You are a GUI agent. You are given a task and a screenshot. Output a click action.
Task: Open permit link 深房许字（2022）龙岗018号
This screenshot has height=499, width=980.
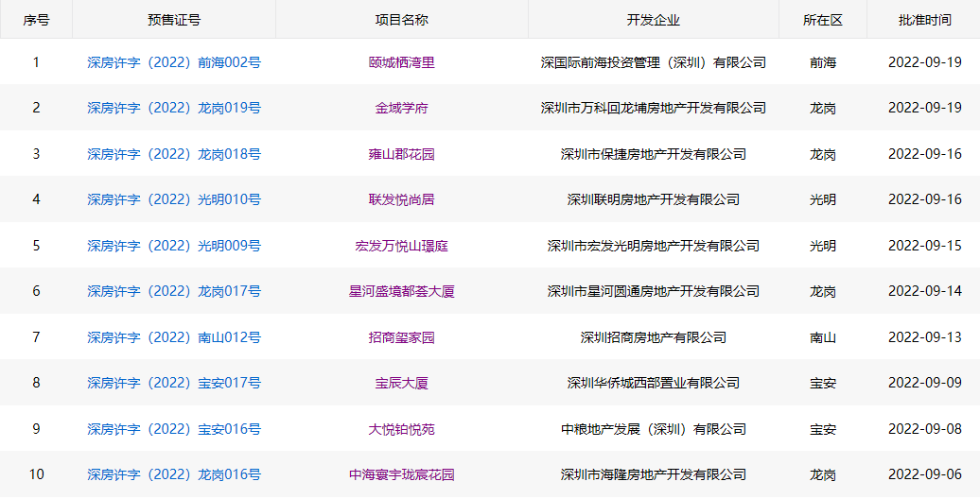(174, 154)
